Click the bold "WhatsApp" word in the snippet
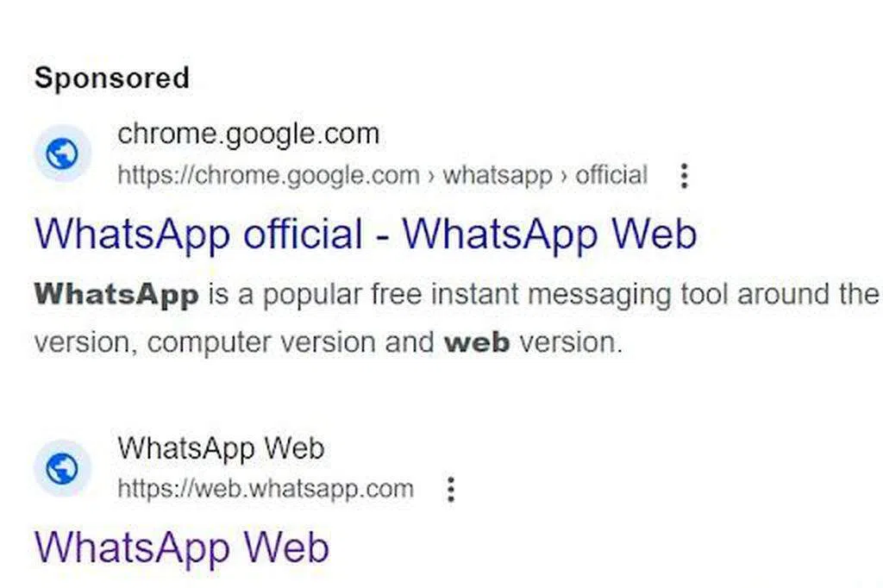883x588 pixels. tap(116, 295)
